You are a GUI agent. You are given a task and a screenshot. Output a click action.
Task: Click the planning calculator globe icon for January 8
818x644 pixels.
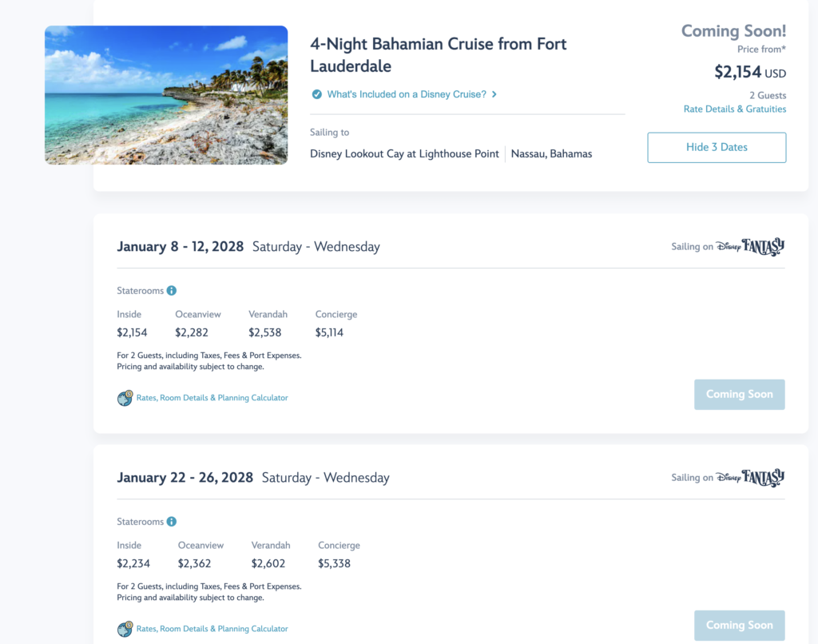tap(125, 398)
